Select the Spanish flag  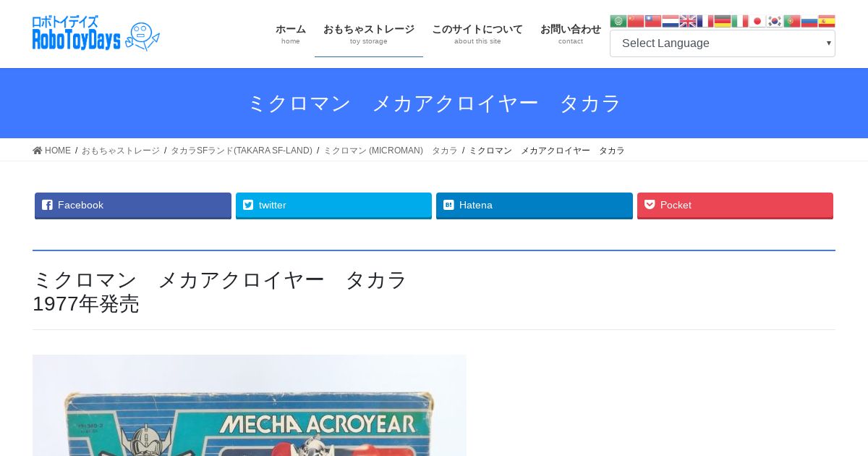click(x=827, y=21)
